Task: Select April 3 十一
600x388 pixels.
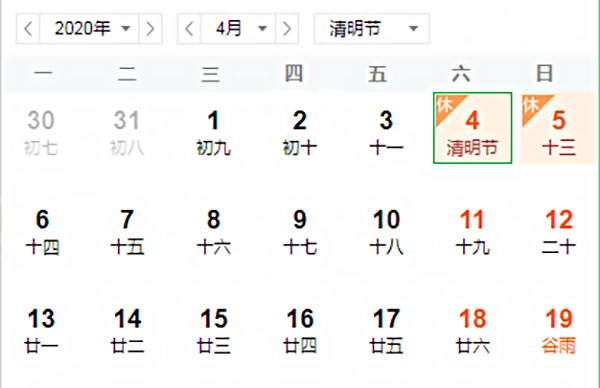Action: coord(386,132)
